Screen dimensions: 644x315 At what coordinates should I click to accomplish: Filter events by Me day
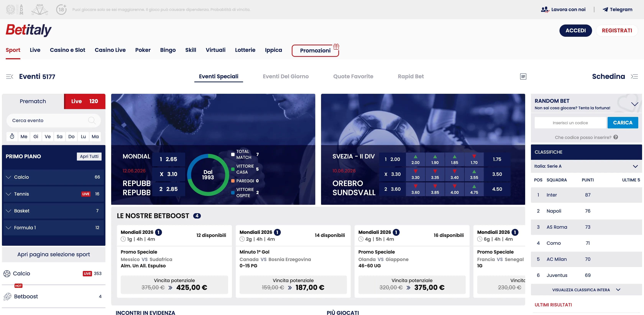tap(24, 136)
